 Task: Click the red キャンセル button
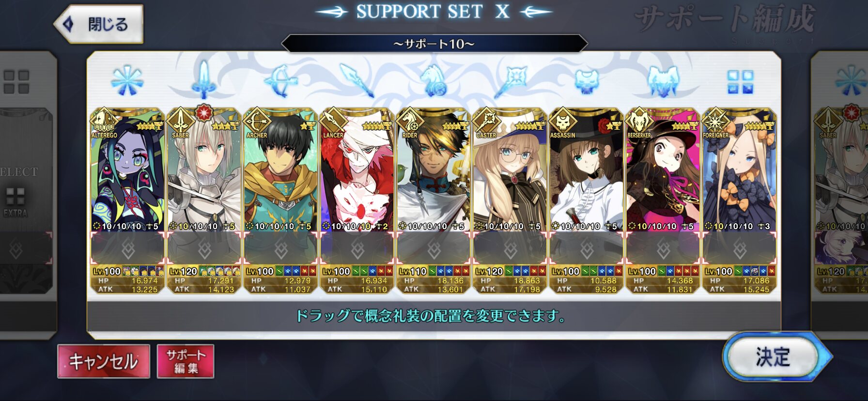[x=104, y=361]
